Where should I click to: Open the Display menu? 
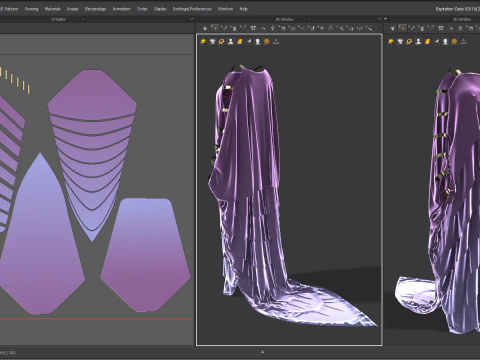(160, 9)
